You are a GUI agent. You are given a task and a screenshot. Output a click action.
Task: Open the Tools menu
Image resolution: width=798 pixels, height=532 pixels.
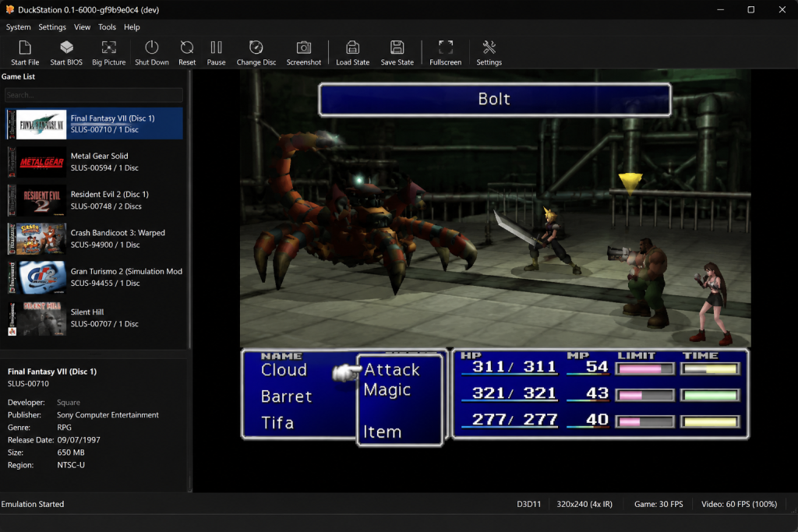coord(107,27)
